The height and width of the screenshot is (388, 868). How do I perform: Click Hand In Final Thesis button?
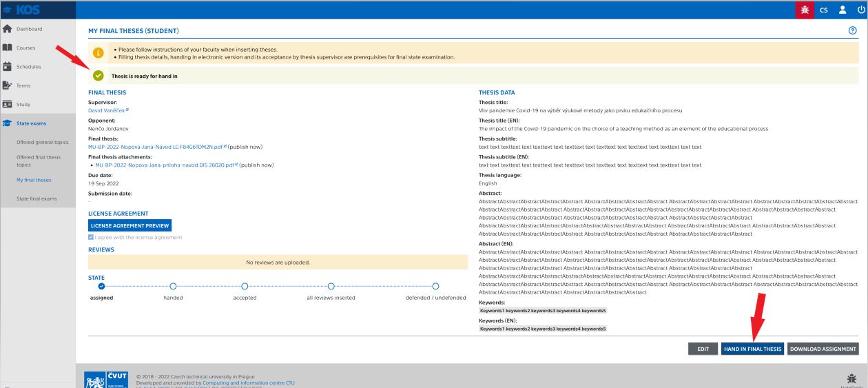(x=752, y=349)
